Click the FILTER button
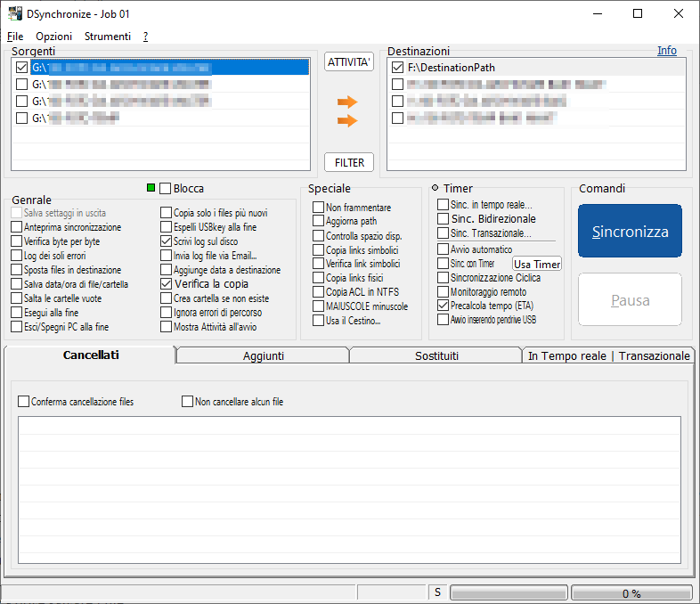Viewport: 700px width, 604px height. pyautogui.click(x=349, y=162)
